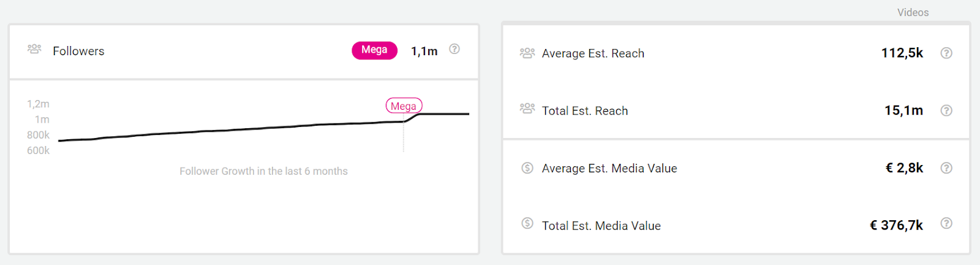980x265 pixels.
Task: Click the Followers people-group icon
Action: tap(34, 49)
